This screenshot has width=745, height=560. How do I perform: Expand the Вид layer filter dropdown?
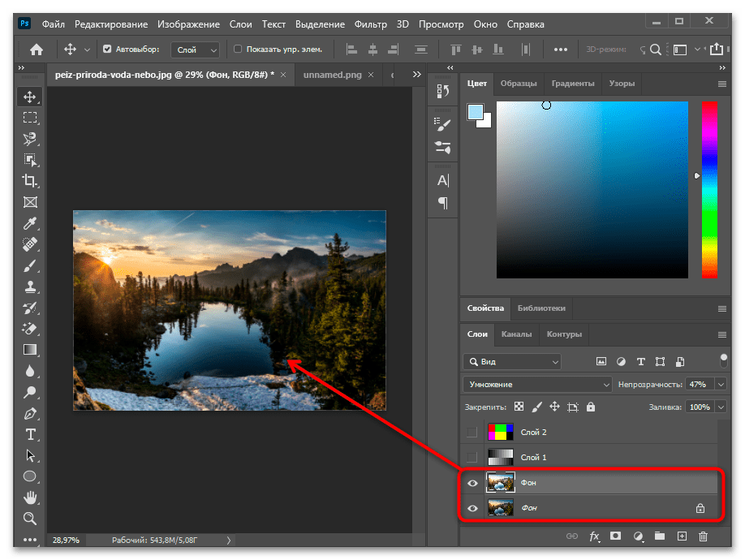512,361
